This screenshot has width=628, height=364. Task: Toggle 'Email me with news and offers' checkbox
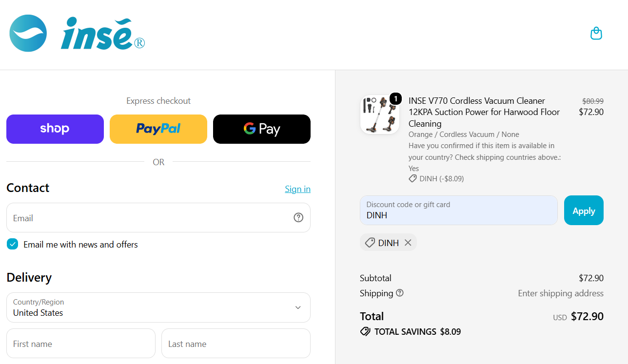point(12,244)
